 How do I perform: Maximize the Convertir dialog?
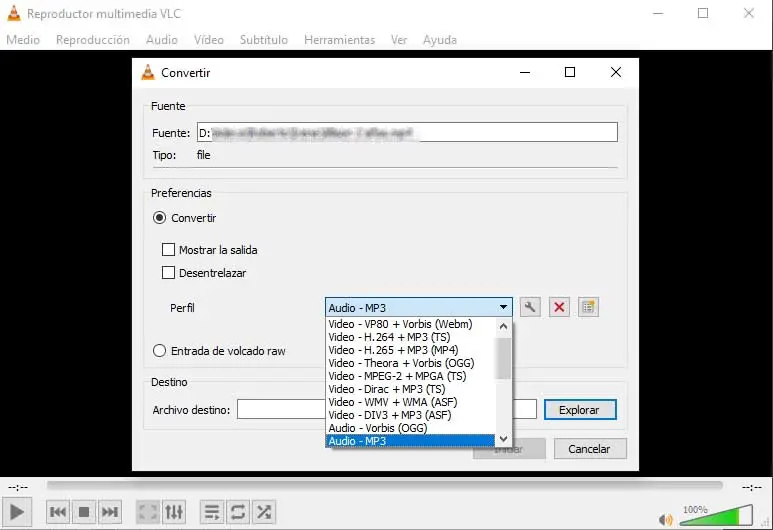[570, 72]
